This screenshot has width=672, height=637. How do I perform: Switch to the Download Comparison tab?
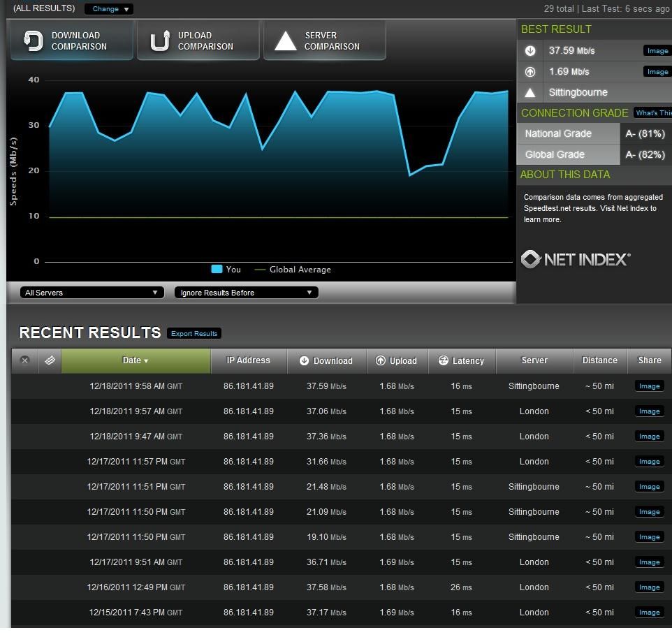point(71,41)
